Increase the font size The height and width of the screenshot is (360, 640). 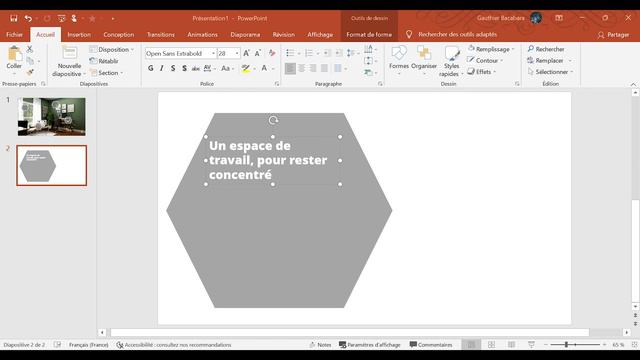tap(246, 53)
